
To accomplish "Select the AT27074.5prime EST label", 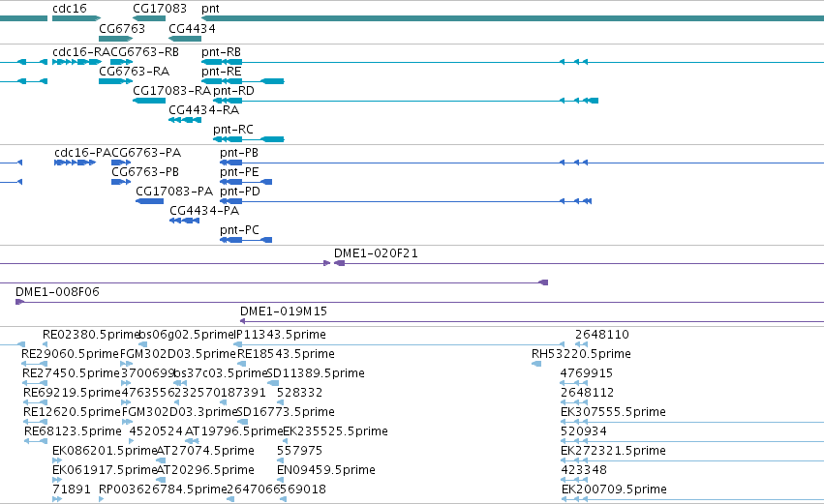I will (x=205, y=451).
